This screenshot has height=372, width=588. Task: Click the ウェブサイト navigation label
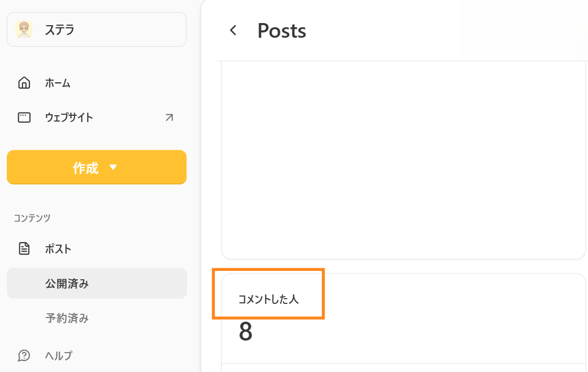(x=69, y=117)
